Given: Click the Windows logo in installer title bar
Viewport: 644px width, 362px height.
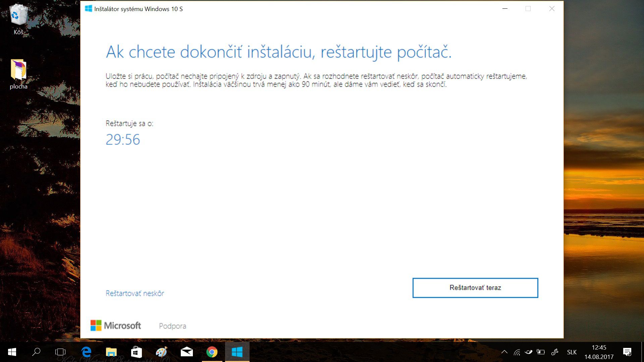Looking at the screenshot, I should pos(89,9).
